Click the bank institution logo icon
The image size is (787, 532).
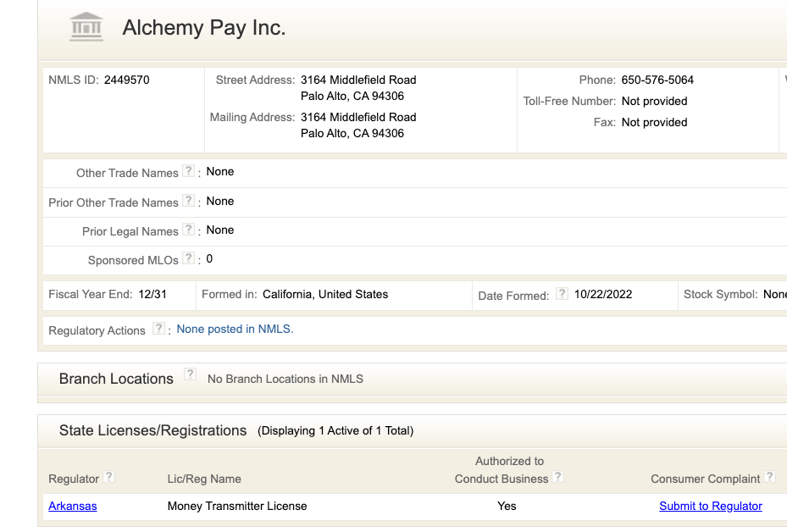[87, 26]
